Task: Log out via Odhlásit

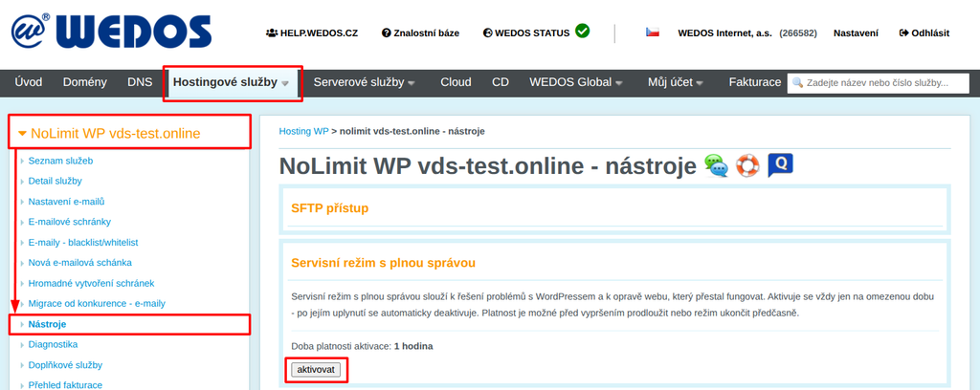Action: [924, 33]
